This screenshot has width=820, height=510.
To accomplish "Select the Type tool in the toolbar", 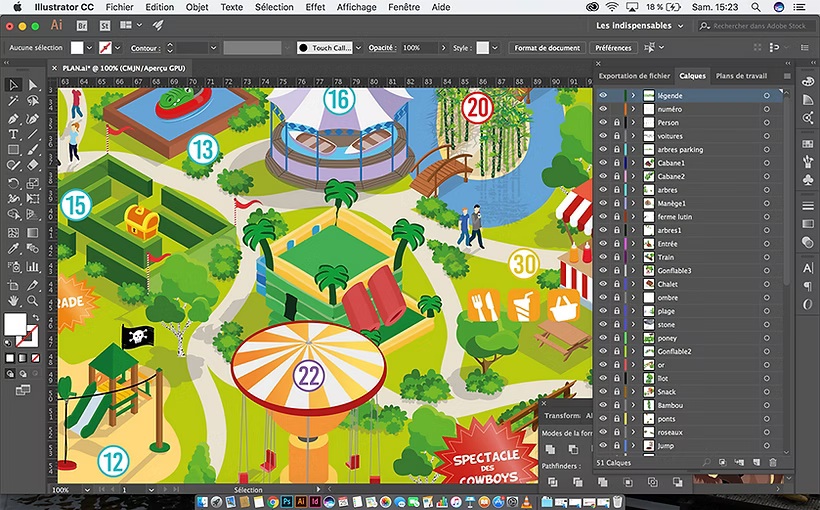I will click(x=14, y=134).
